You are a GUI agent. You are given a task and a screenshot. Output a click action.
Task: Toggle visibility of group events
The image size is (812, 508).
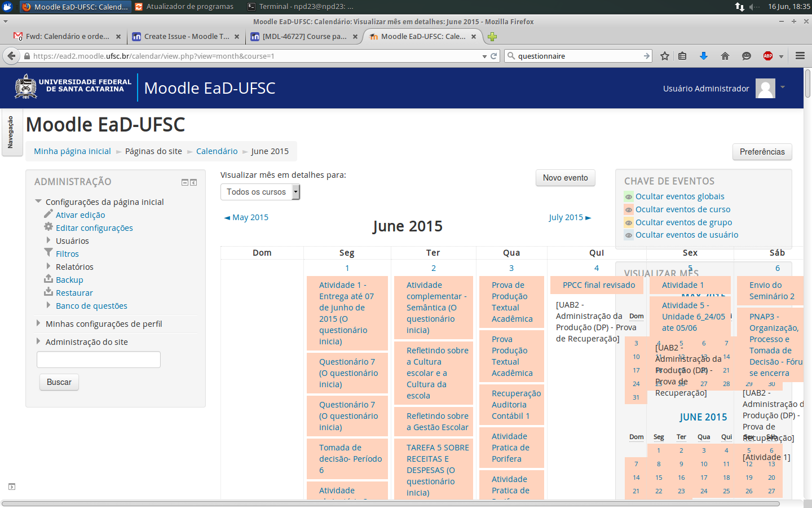coord(629,222)
